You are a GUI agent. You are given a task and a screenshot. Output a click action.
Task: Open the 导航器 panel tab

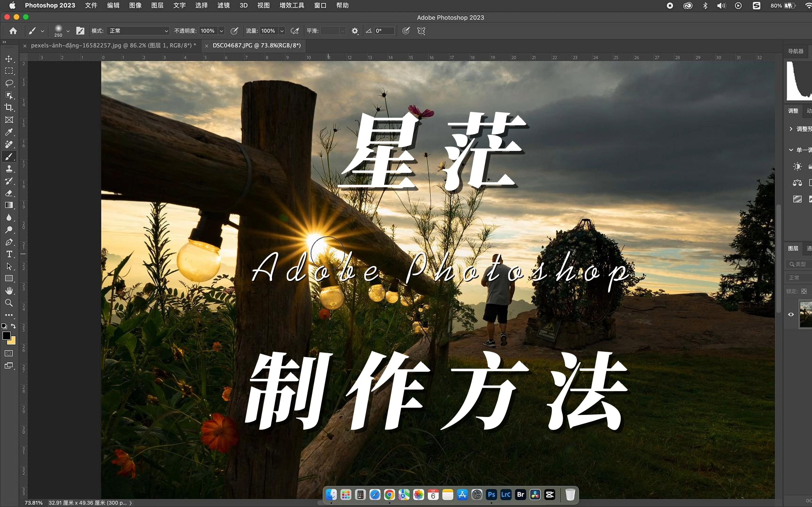point(796,51)
